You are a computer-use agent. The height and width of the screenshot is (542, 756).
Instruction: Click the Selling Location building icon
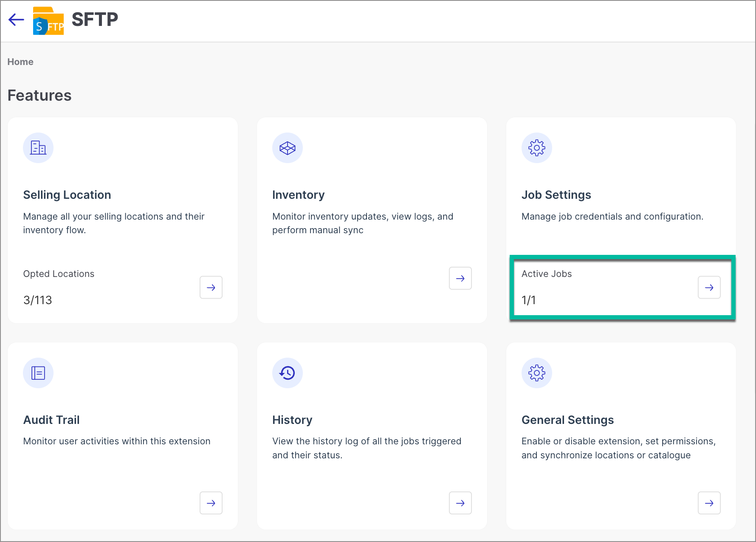[38, 148]
